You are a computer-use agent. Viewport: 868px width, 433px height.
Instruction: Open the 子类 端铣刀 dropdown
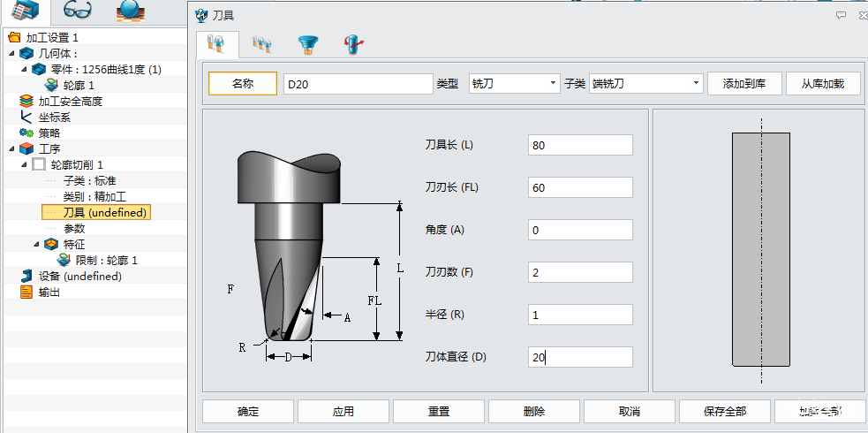(x=645, y=83)
